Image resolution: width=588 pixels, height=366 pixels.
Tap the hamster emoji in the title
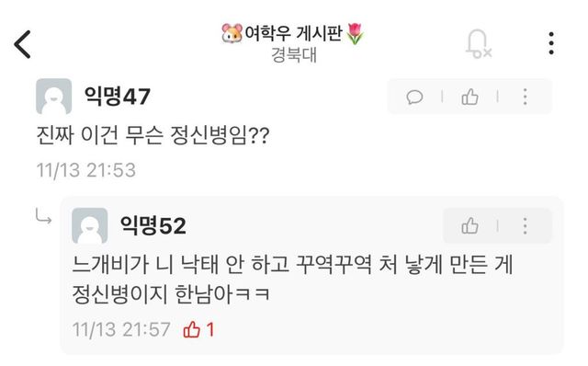[232, 33]
